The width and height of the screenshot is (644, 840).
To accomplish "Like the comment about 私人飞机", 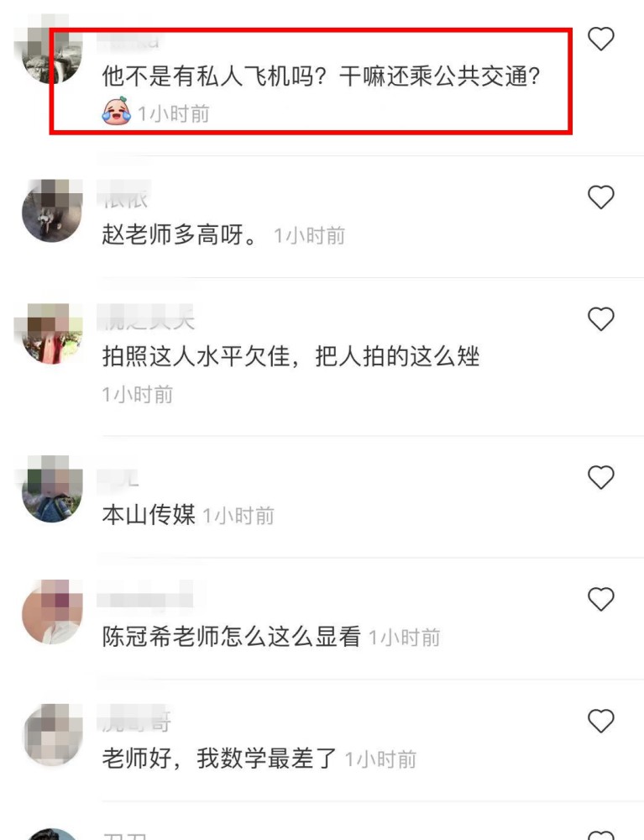I will click(x=600, y=39).
